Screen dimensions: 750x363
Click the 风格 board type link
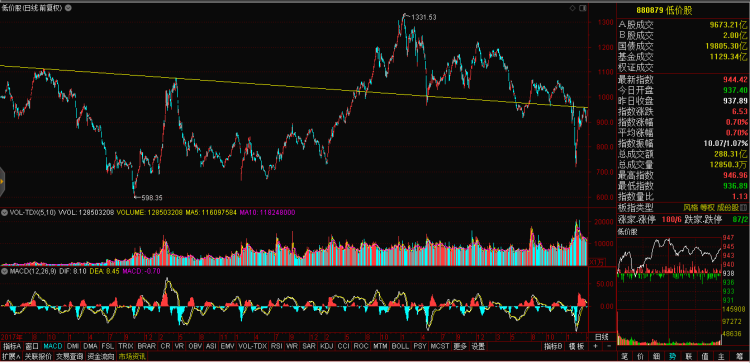691,208
